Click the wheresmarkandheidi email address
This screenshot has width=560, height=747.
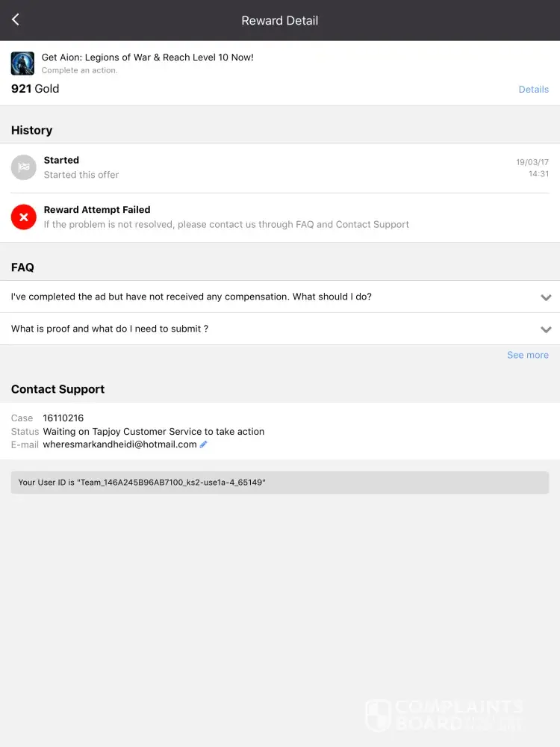[x=119, y=444]
